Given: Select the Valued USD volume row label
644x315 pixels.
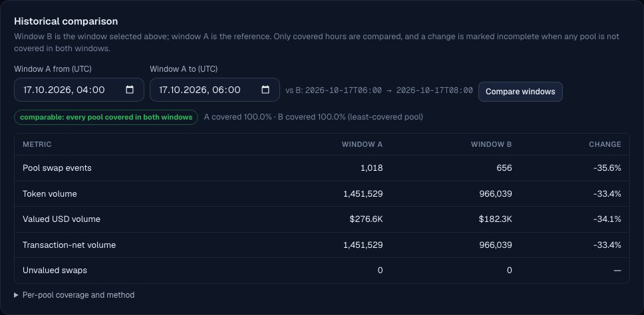Looking at the screenshot, I should tap(62, 219).
